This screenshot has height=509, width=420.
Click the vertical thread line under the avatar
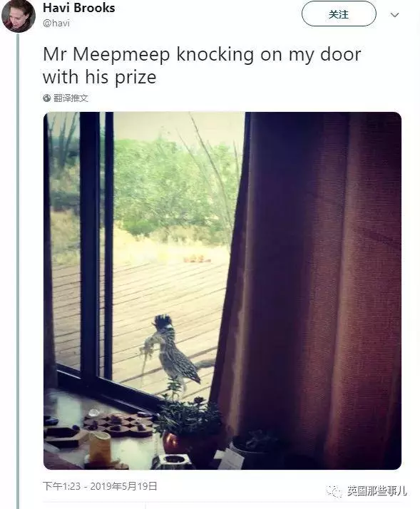[x=18, y=271]
